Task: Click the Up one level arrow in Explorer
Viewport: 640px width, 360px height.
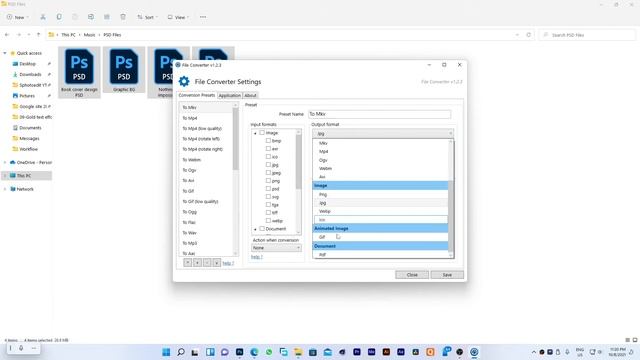Action: pos(38,35)
